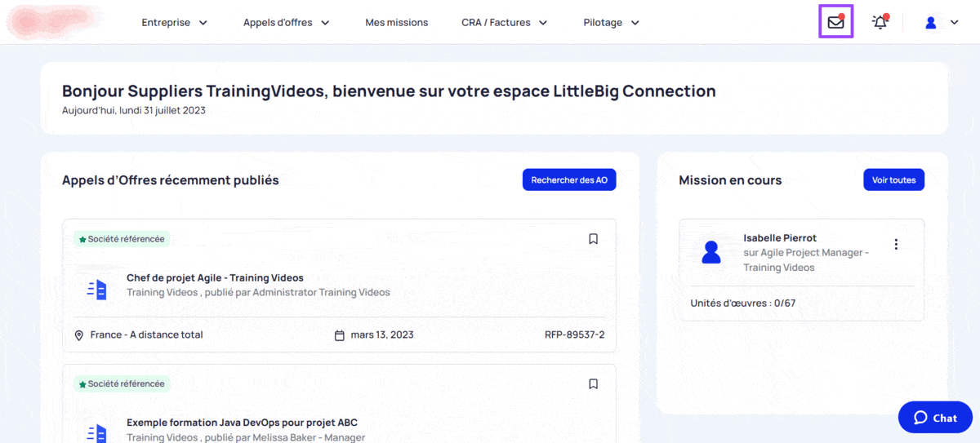Image resolution: width=980 pixels, height=443 pixels.
Task: Open the messages envelope icon
Action: pos(835,22)
